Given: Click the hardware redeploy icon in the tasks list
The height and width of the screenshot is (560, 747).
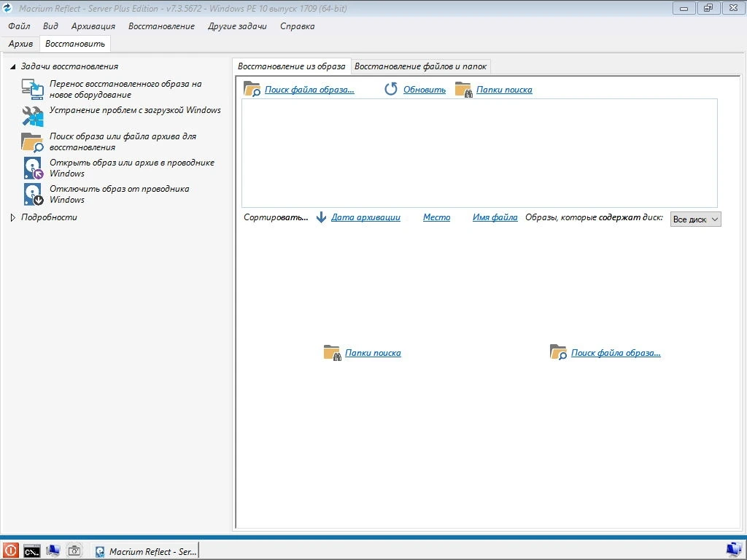Looking at the screenshot, I should [32, 89].
